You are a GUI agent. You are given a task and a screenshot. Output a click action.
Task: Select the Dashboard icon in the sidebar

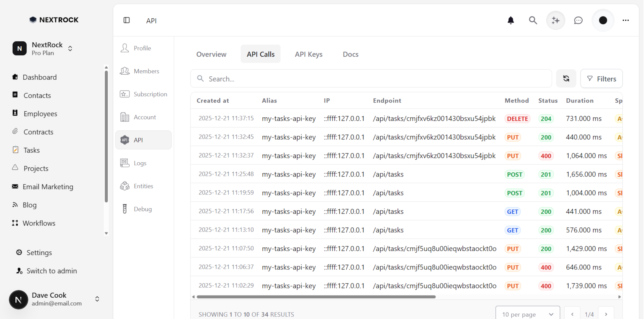click(x=15, y=77)
